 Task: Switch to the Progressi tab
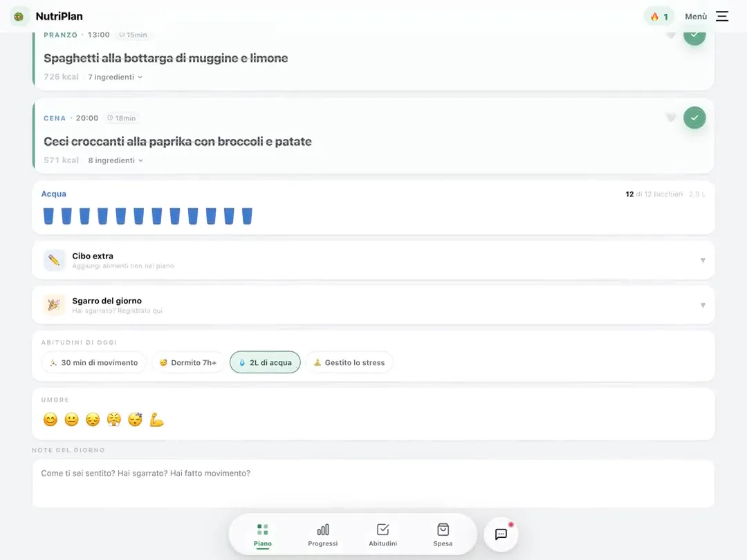click(322, 534)
